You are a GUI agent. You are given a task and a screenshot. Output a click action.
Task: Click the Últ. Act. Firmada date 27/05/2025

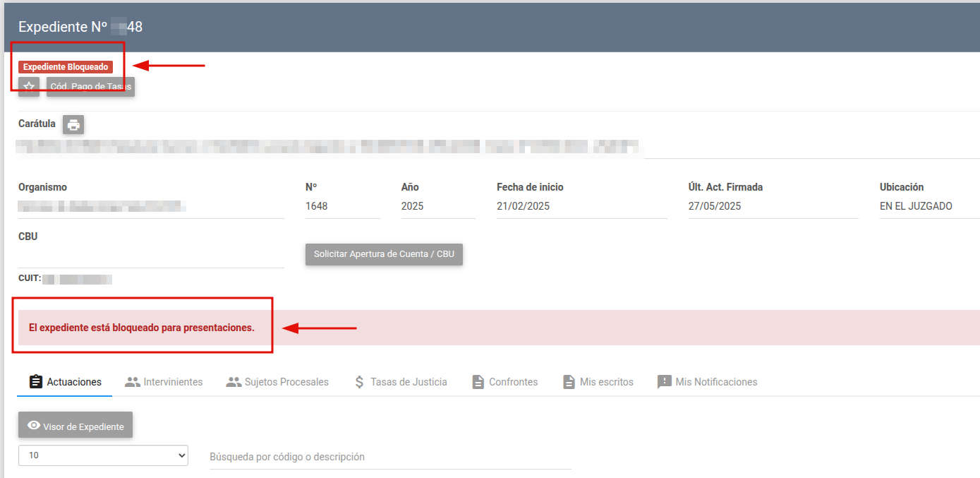click(x=715, y=207)
